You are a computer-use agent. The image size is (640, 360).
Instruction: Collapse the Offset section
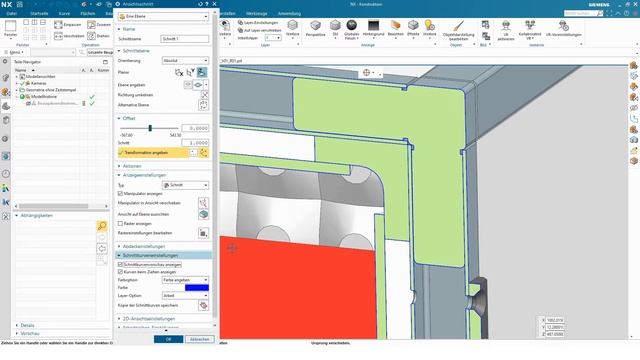pos(129,118)
